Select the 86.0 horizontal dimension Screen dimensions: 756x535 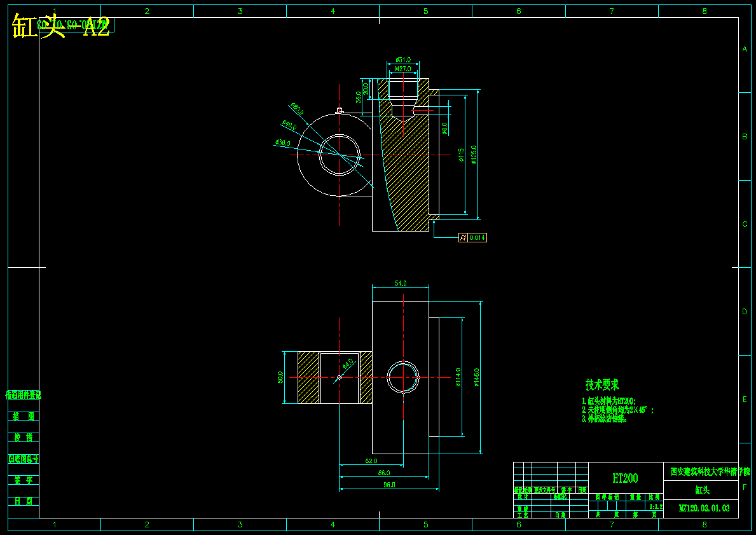[x=384, y=473]
